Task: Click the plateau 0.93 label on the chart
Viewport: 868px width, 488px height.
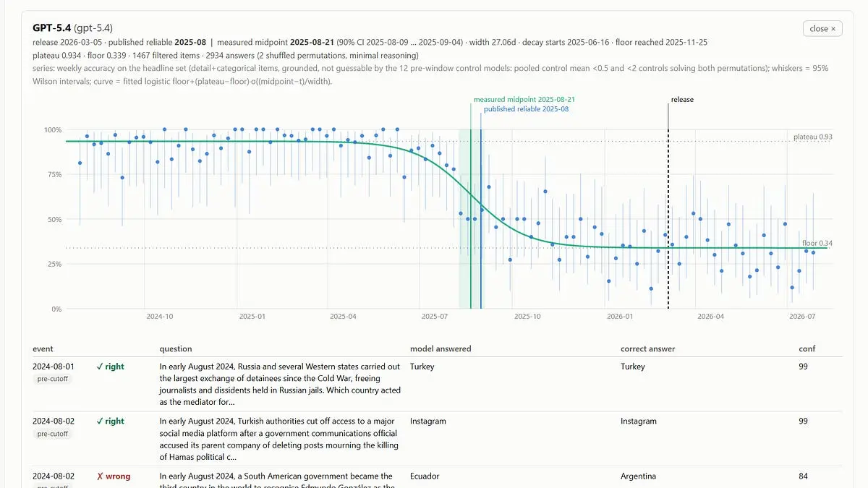Action: pos(812,136)
